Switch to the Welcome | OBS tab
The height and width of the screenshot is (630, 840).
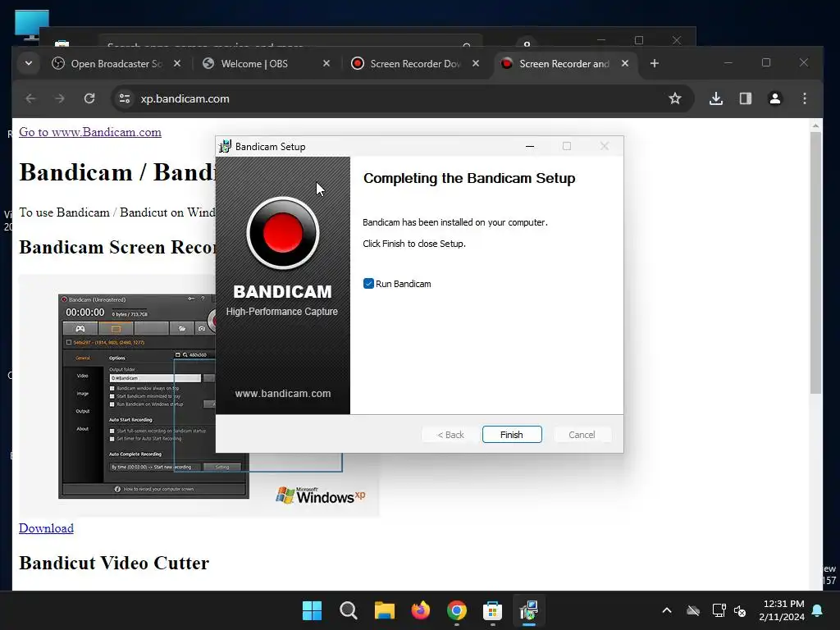point(254,63)
